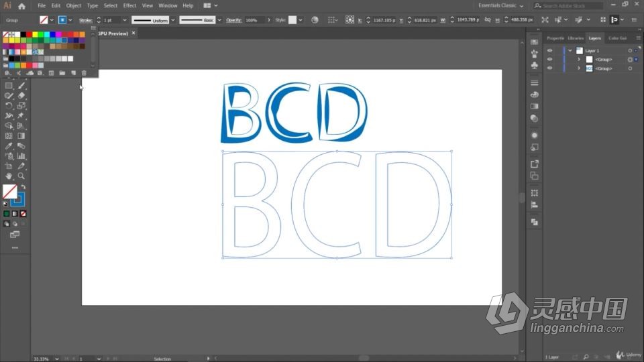Select the Column Graph tool
The height and width of the screenshot is (362, 644).
[21, 156]
